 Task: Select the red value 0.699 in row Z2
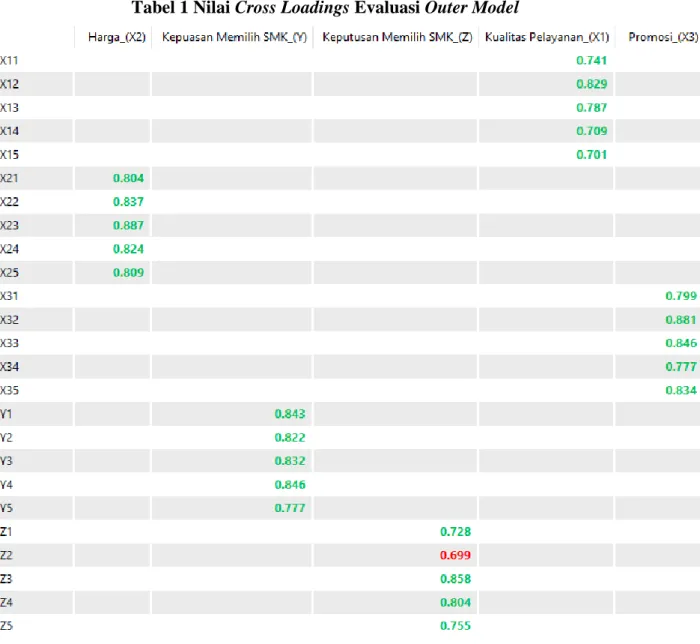tap(456, 556)
